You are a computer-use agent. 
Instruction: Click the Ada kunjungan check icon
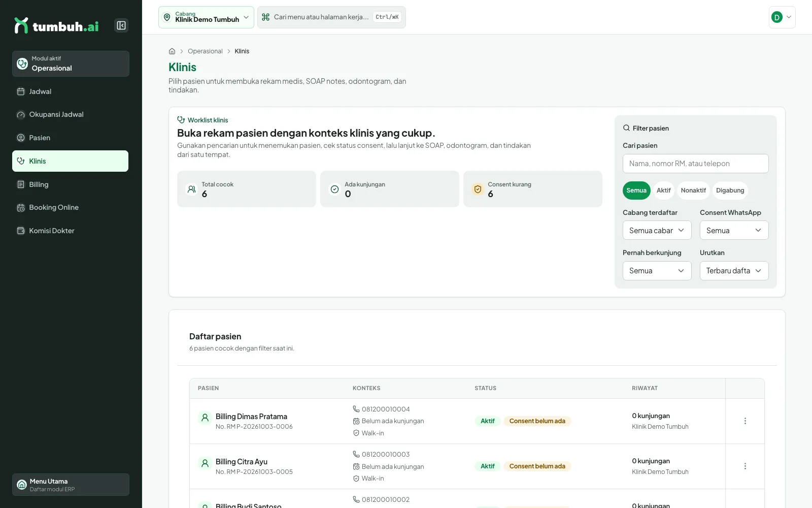click(x=334, y=189)
